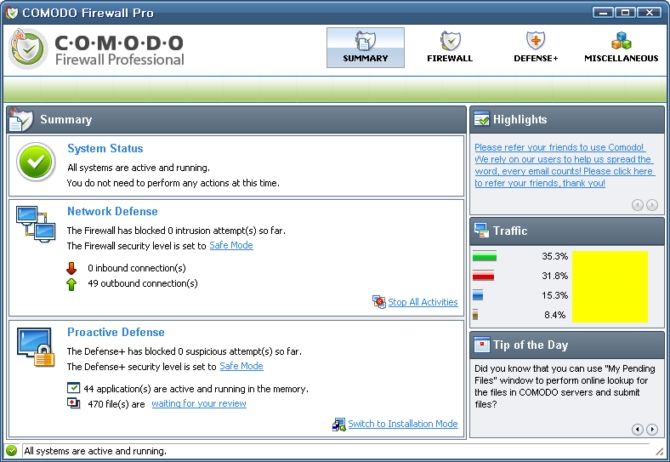Click the green outbound connections arrow
Viewport: 670px width, 462px height.
point(71,284)
